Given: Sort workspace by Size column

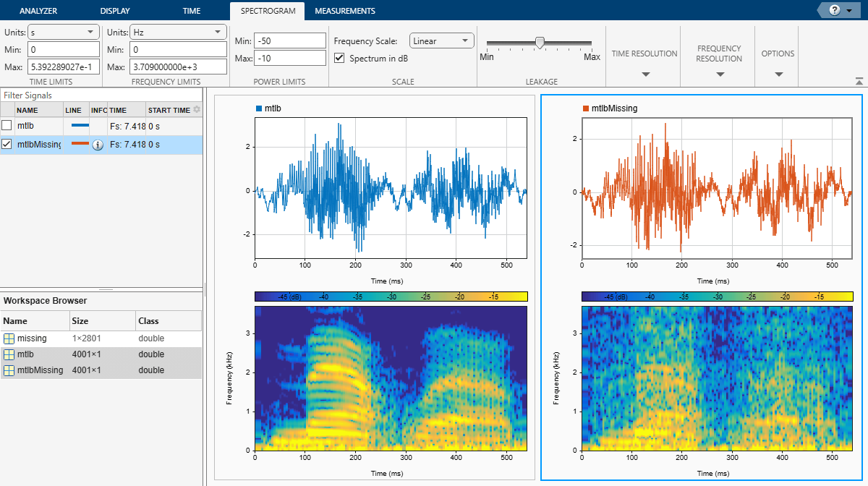Looking at the screenshot, I should point(102,320).
